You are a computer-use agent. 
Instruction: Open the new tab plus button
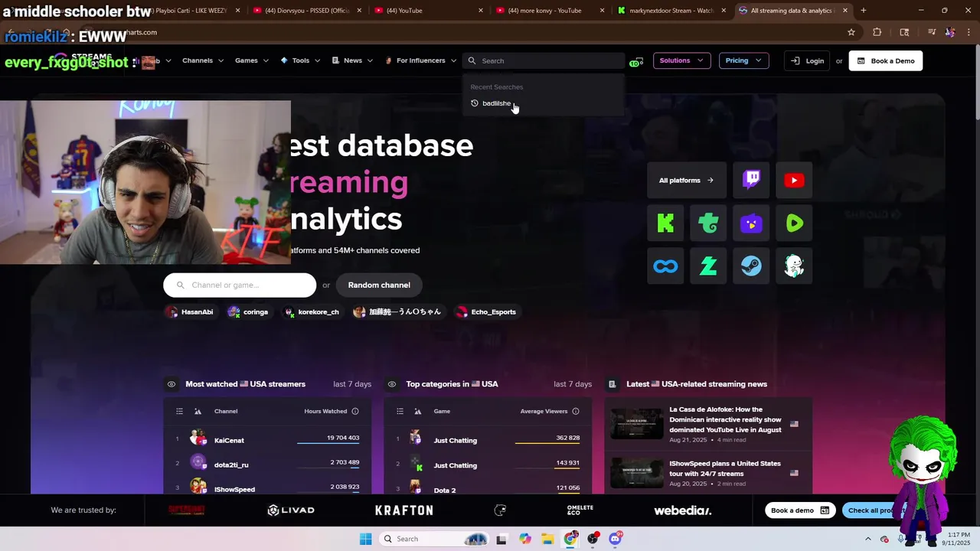(864, 11)
